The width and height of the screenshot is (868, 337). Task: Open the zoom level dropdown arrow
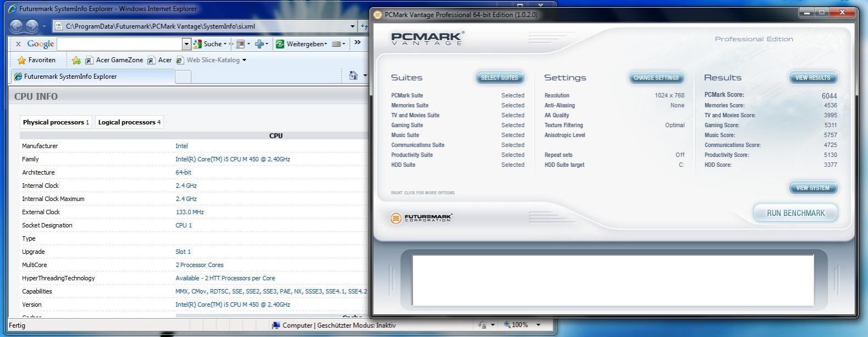click(539, 325)
